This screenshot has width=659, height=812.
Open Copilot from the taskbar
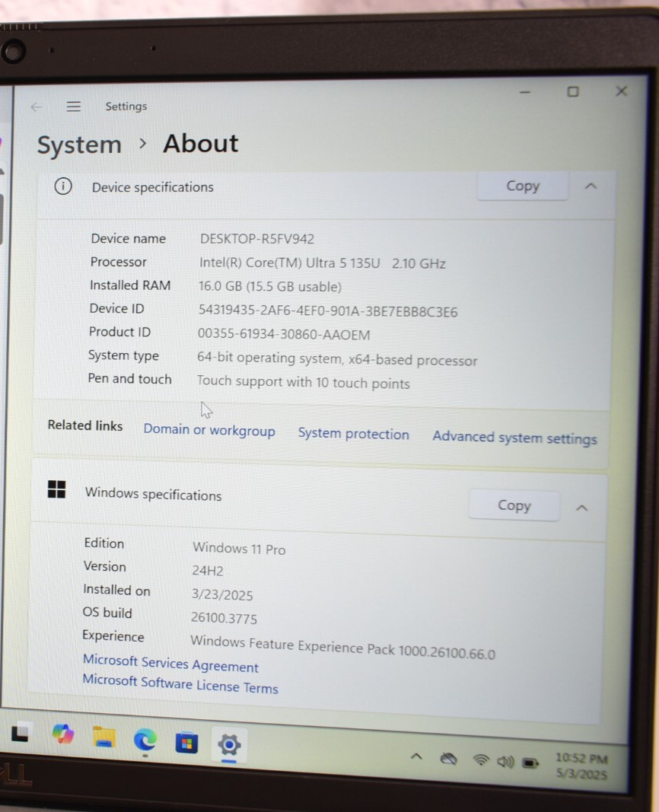[x=63, y=734]
